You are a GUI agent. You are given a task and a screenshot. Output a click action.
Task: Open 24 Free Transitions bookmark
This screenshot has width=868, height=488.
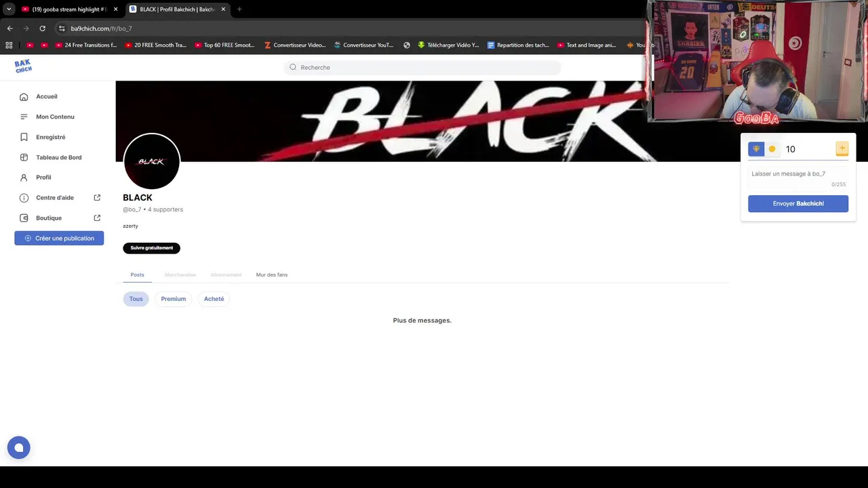(x=85, y=45)
